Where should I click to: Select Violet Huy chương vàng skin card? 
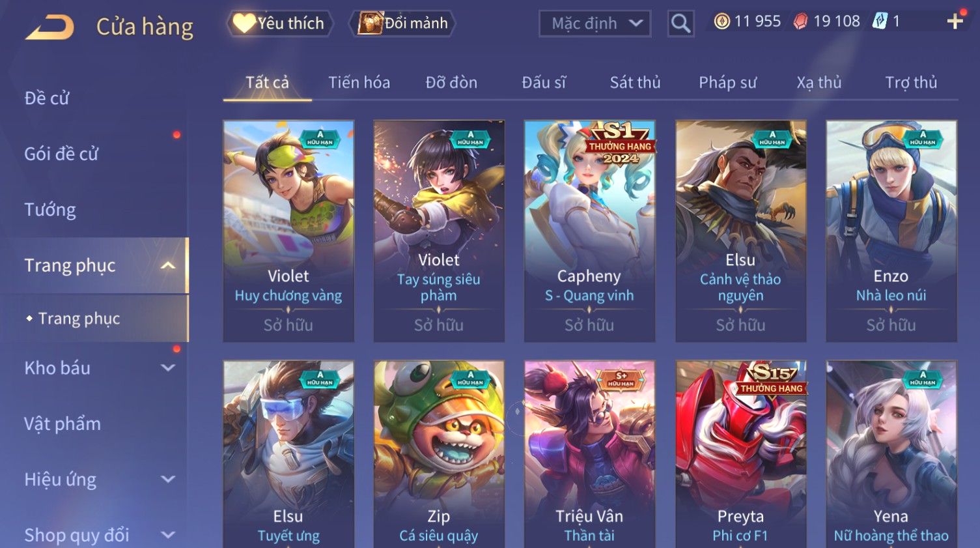pos(288,231)
